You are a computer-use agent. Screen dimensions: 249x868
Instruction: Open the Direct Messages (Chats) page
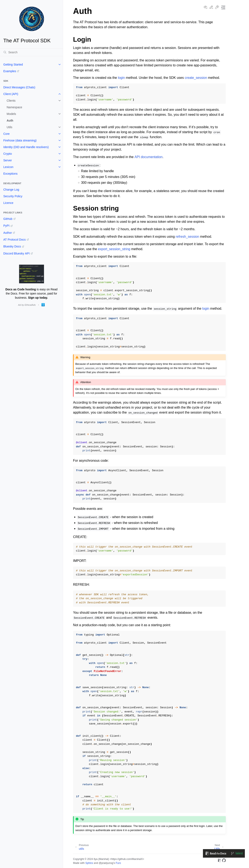tap(19, 87)
